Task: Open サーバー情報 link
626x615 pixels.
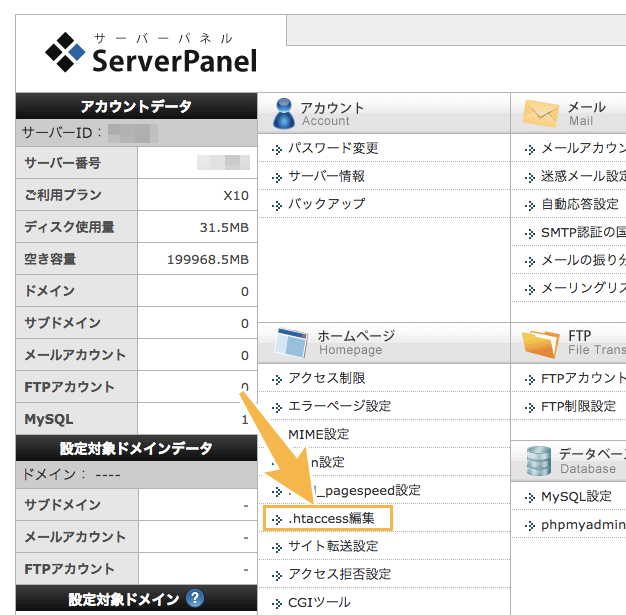Action: point(326,176)
